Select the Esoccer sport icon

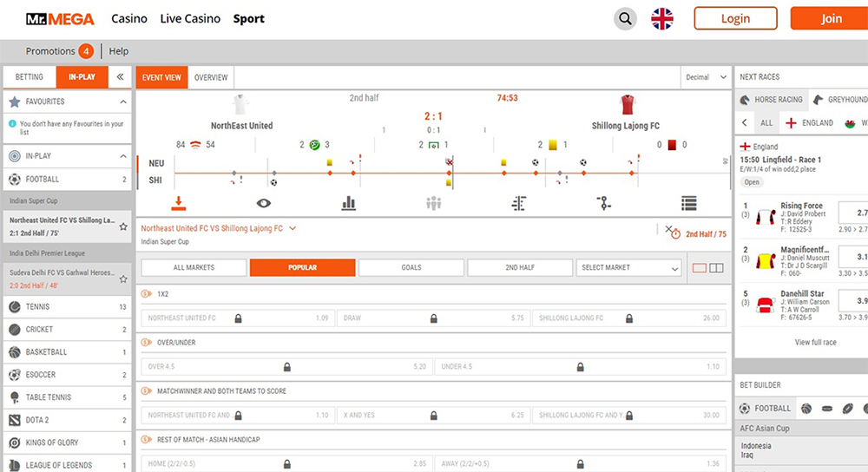[x=15, y=375]
